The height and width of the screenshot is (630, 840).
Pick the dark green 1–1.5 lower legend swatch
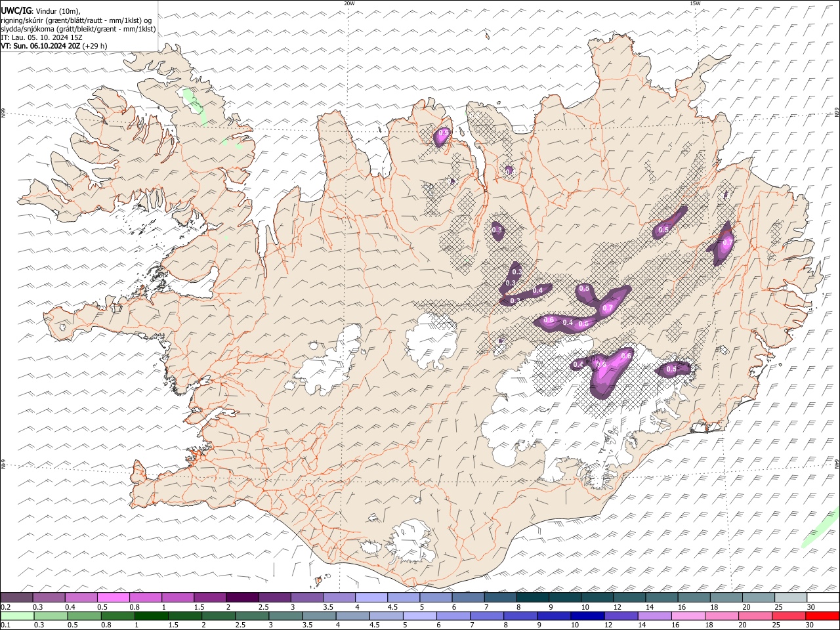coord(153,616)
